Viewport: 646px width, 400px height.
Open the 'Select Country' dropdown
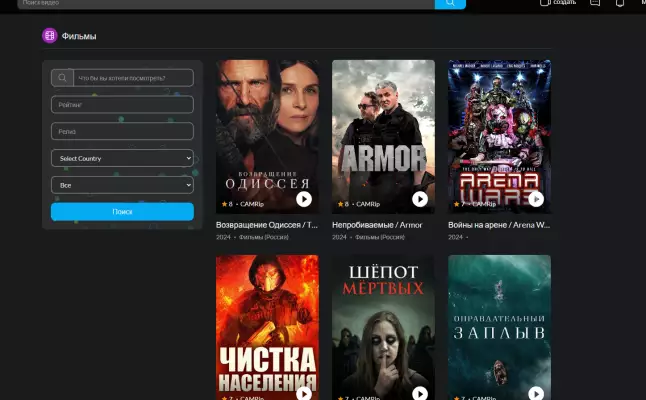click(122, 158)
